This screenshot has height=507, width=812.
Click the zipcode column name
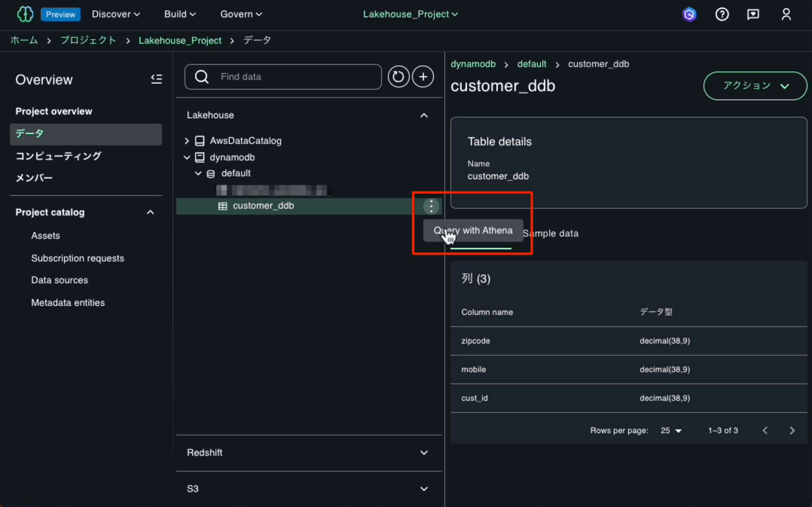pyautogui.click(x=475, y=341)
